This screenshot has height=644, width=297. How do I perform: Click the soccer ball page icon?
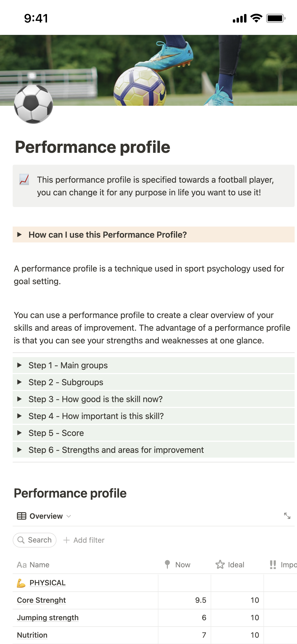34,104
